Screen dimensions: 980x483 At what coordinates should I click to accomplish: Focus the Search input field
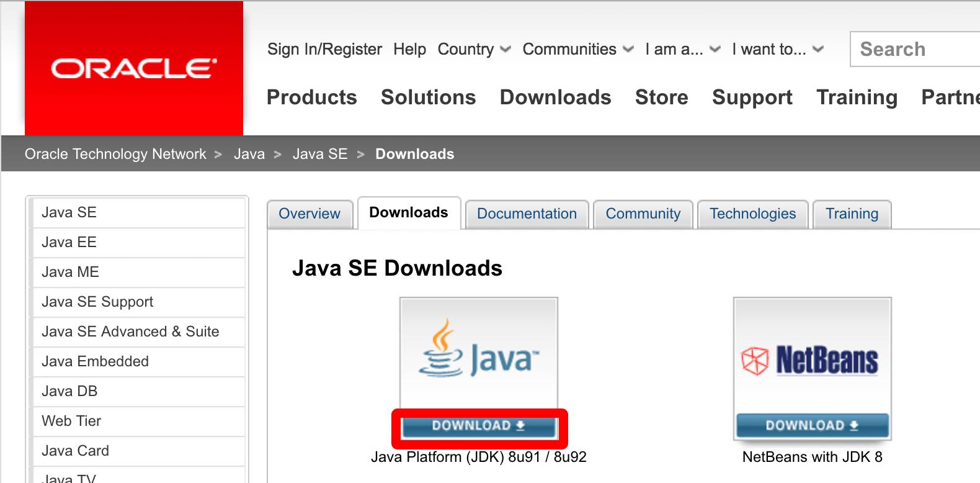915,49
